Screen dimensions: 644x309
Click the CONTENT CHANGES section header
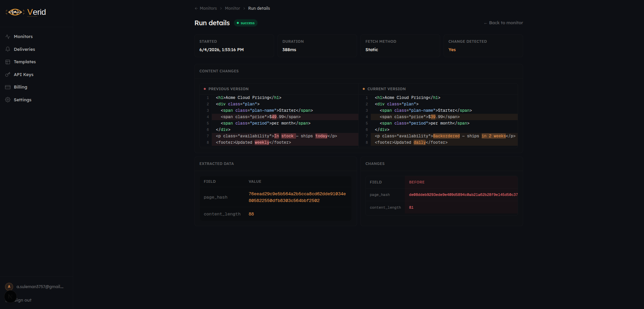[219, 71]
